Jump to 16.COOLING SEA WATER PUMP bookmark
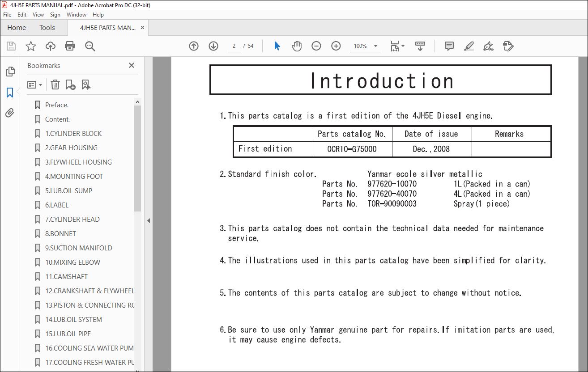This screenshot has width=588, height=372. click(89, 348)
